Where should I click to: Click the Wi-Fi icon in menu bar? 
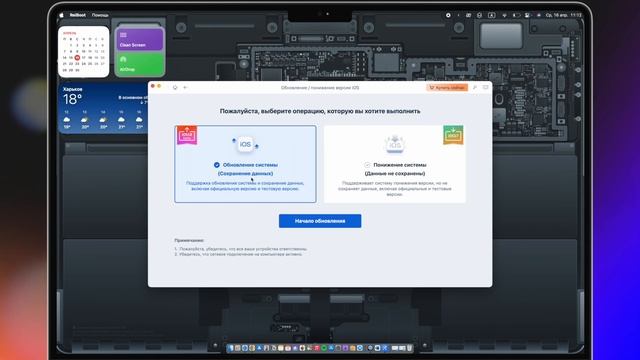click(x=504, y=15)
